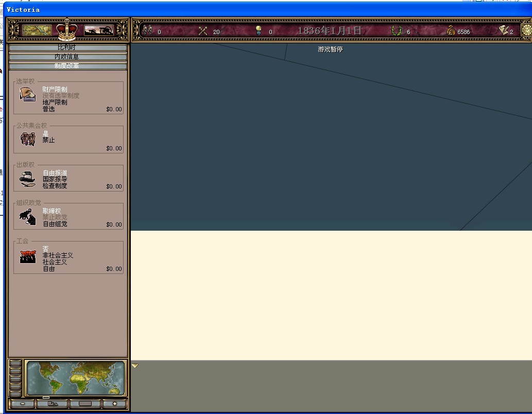This screenshot has height=414, width=532.
Task: Click the 比利时 country header button
Action: [68, 47]
